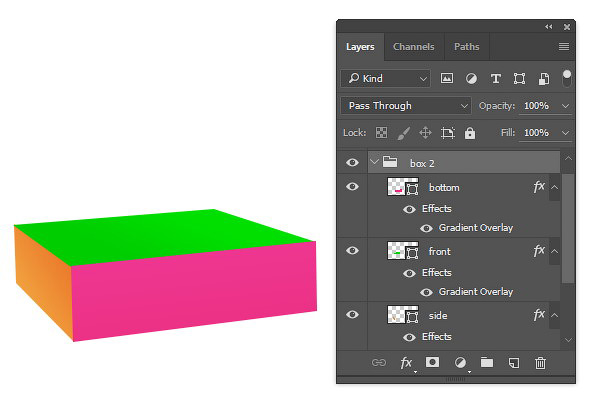Hide the box 2 group
592x406 pixels.
[352, 162]
